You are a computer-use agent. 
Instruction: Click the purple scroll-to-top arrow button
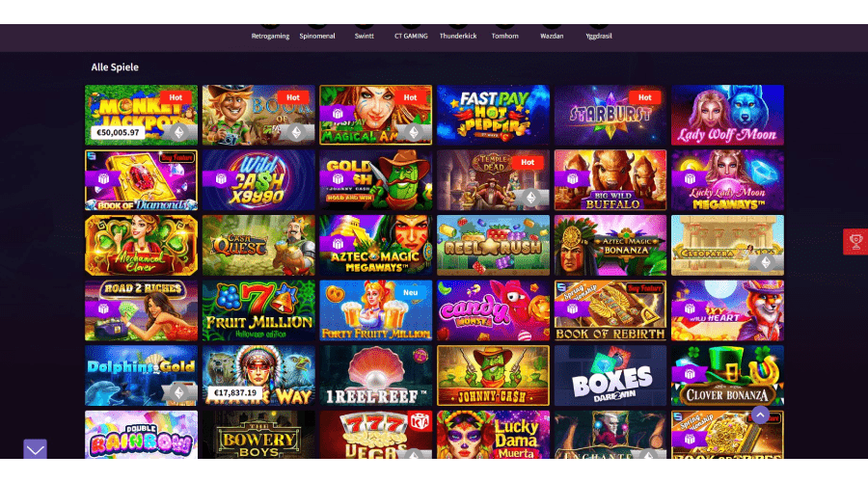tap(760, 415)
